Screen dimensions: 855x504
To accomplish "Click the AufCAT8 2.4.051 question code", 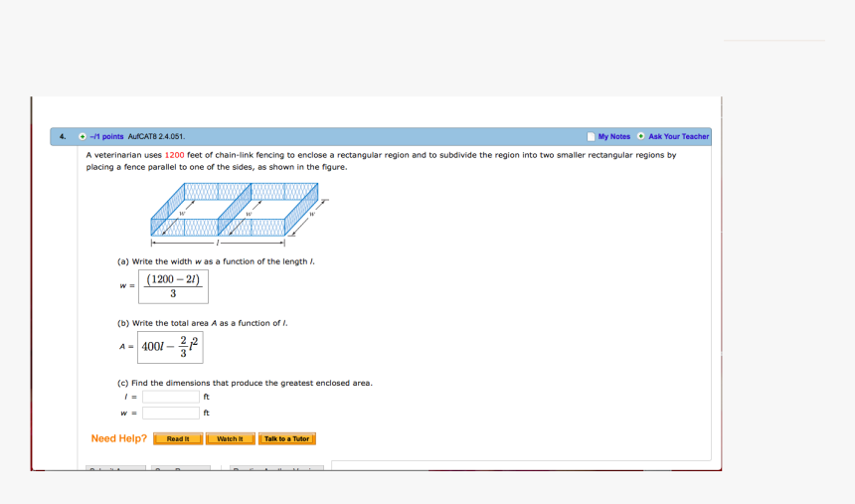I will (156, 136).
